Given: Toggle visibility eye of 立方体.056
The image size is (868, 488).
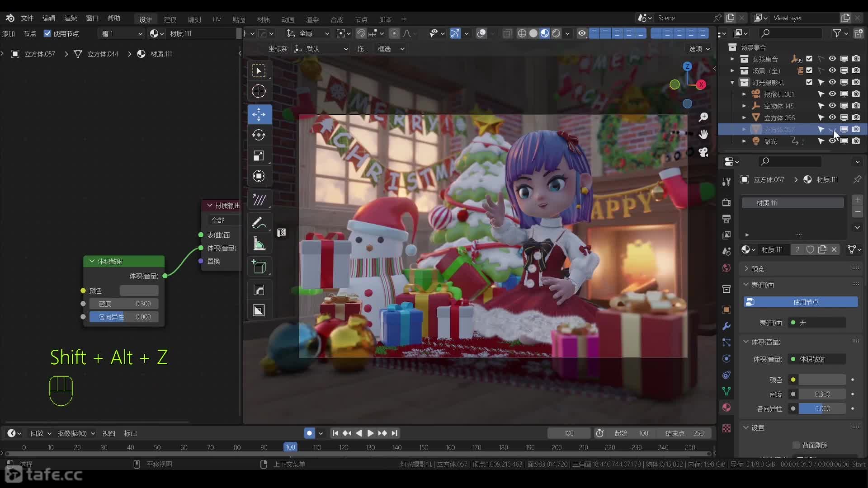Looking at the screenshot, I should [832, 117].
